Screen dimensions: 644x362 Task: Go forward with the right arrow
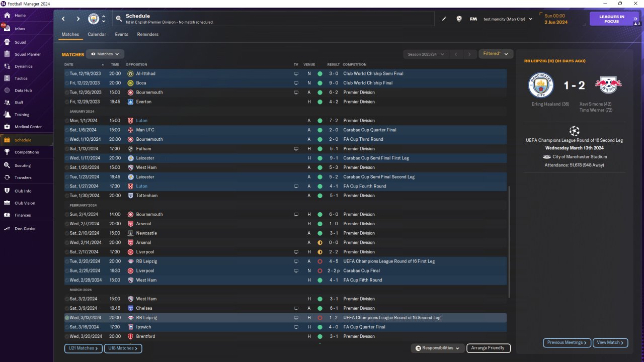(78, 19)
